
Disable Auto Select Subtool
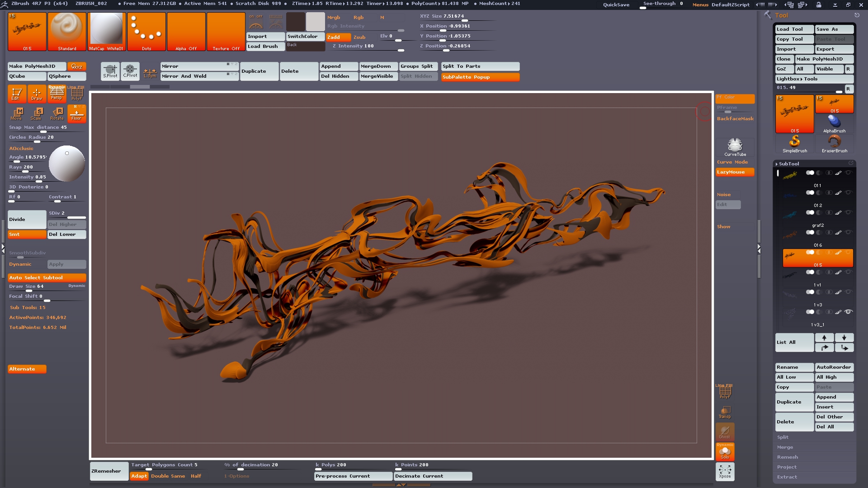tap(47, 277)
